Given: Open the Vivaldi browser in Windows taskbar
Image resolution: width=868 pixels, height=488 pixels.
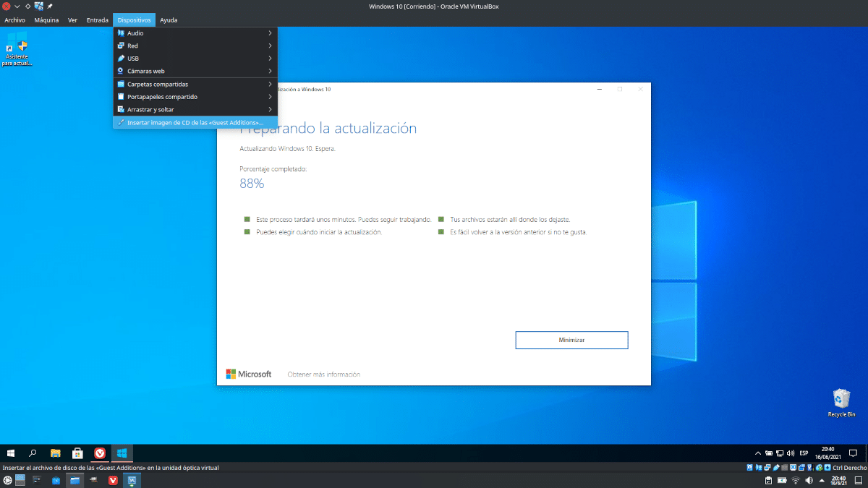Looking at the screenshot, I should tap(100, 453).
